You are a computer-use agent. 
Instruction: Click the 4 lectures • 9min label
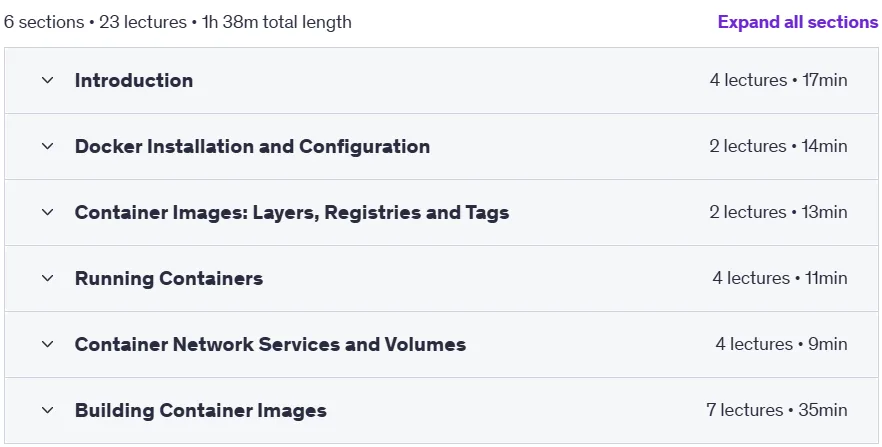781,344
